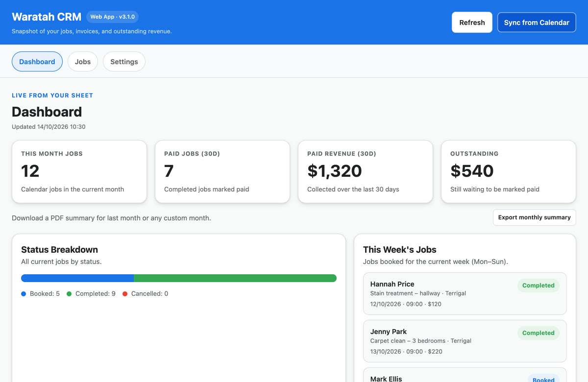Select the Waratah CRM title
Viewport: 588px width, 382px height.
click(x=47, y=17)
